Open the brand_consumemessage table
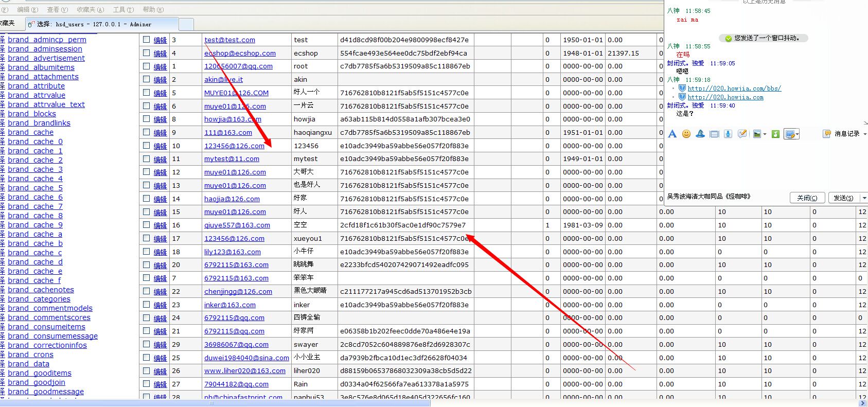 [52, 336]
